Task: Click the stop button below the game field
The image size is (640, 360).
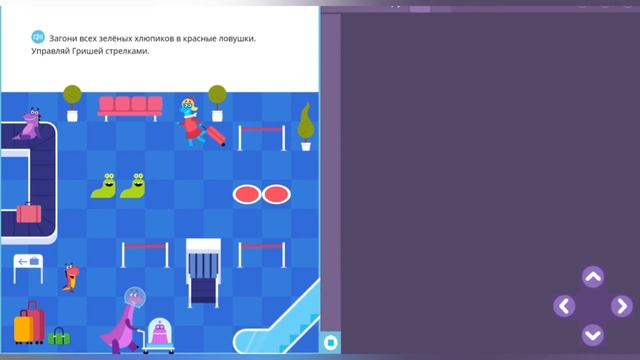Action: [331, 342]
